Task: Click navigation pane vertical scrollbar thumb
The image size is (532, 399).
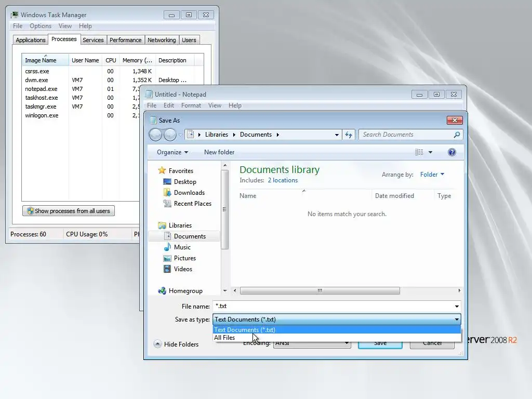Action: (x=224, y=209)
